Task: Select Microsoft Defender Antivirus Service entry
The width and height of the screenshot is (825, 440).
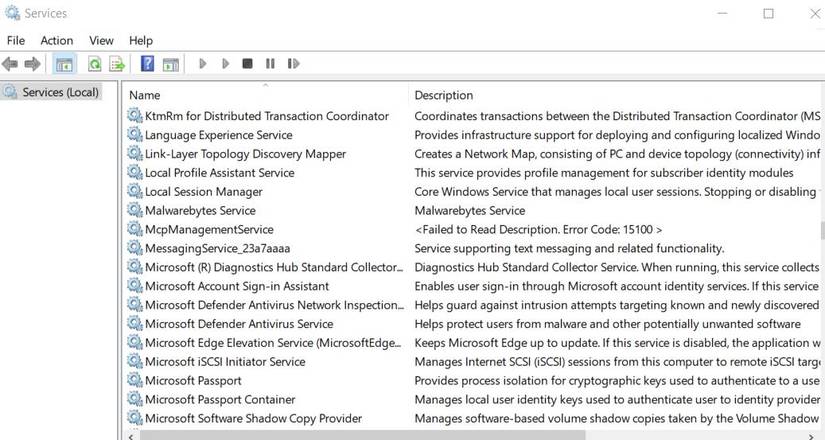Action: (x=239, y=324)
